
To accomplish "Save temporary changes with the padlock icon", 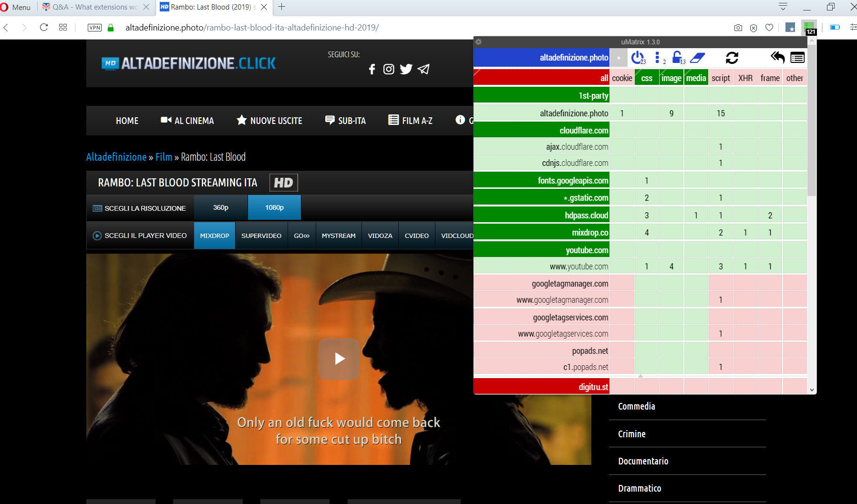I will click(x=678, y=58).
